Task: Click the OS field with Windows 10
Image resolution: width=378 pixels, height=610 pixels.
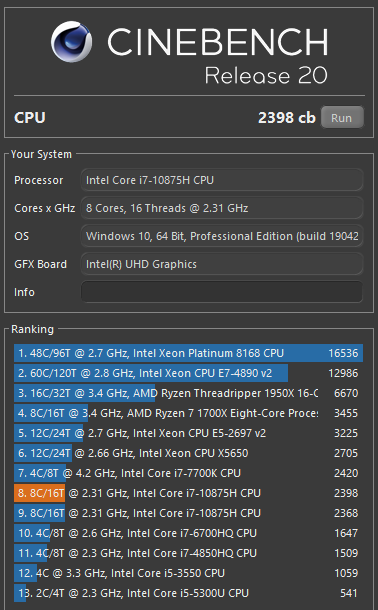Action: click(x=222, y=236)
